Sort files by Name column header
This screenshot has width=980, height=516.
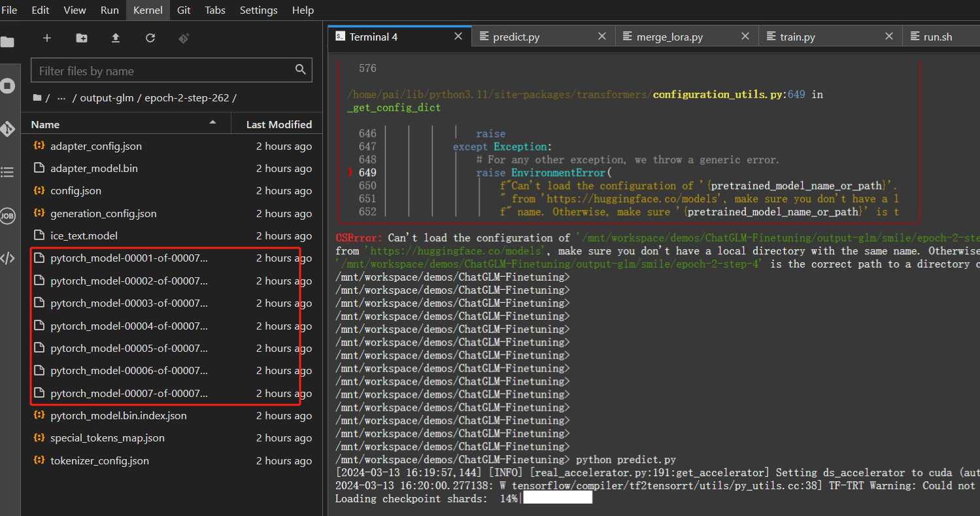click(125, 124)
